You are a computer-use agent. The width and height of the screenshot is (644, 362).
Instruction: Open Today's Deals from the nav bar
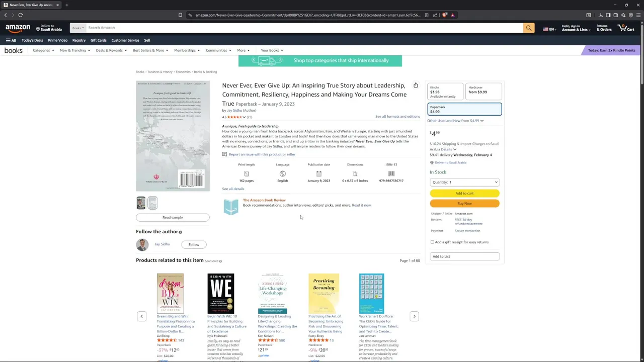pyautogui.click(x=32, y=40)
